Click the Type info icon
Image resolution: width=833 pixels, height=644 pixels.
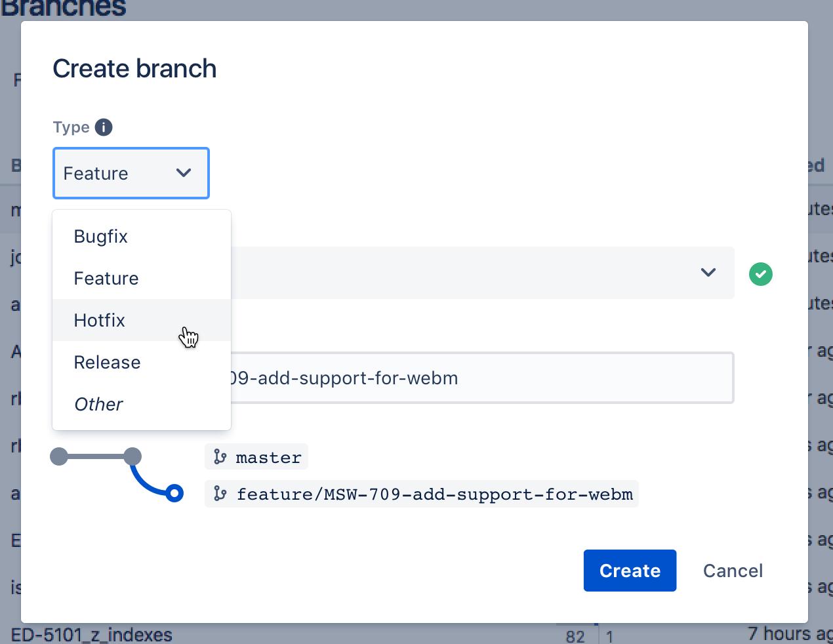104,127
